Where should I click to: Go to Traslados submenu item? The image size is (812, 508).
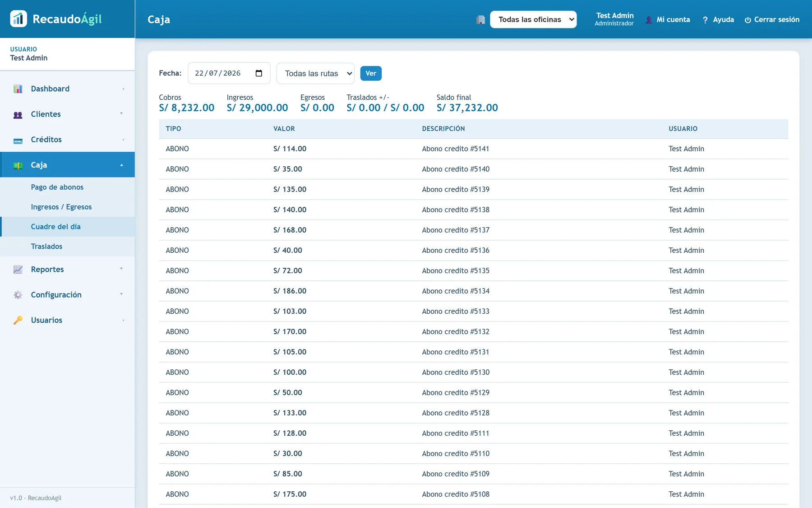tap(46, 246)
